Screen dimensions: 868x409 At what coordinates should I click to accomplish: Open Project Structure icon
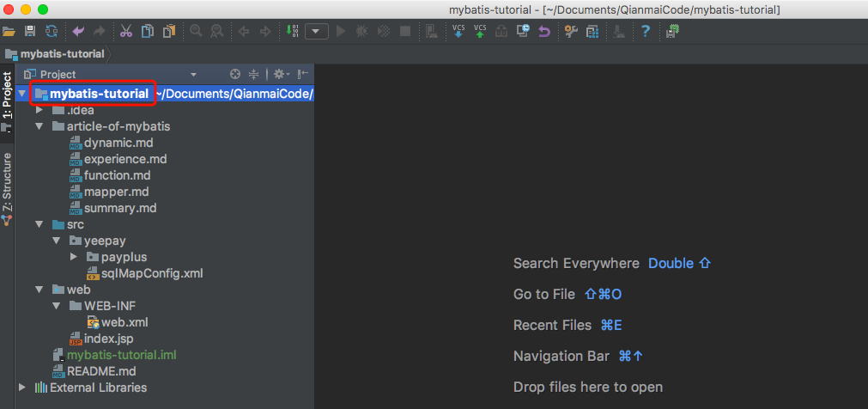[593, 32]
